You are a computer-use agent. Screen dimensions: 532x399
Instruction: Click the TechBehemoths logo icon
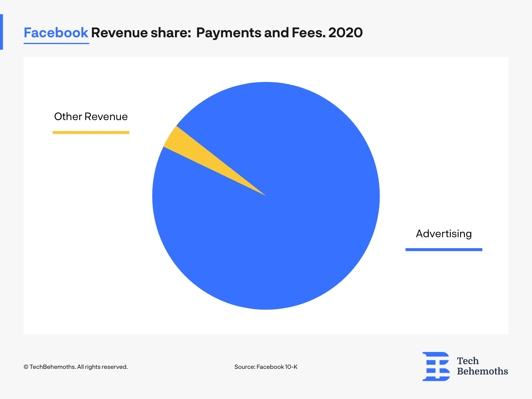pyautogui.click(x=436, y=366)
